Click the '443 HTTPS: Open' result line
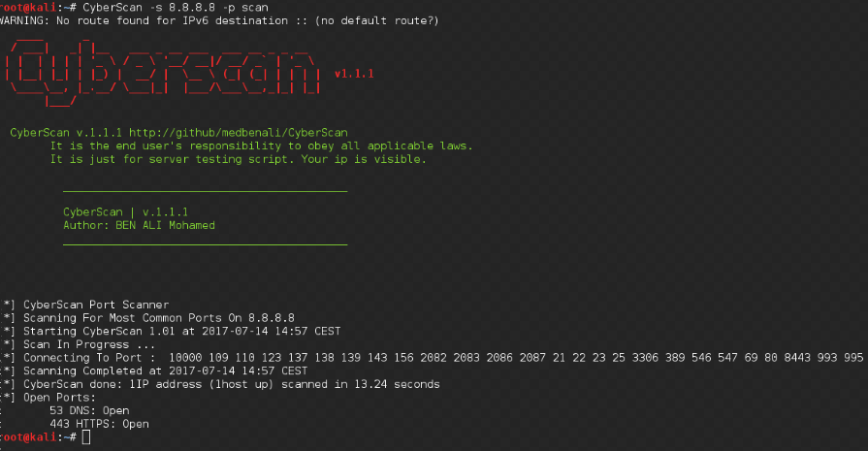Image resolution: width=868 pixels, height=451 pixels. 99,424
